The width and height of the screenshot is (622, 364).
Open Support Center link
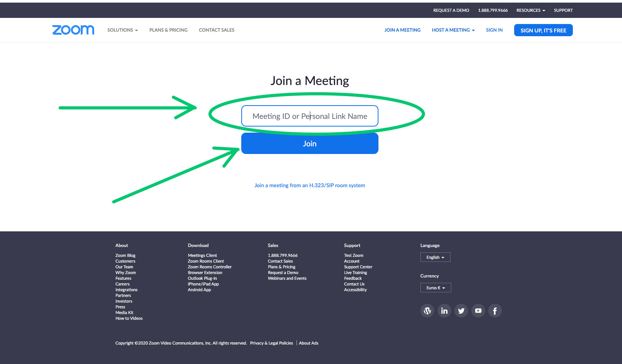tap(358, 267)
